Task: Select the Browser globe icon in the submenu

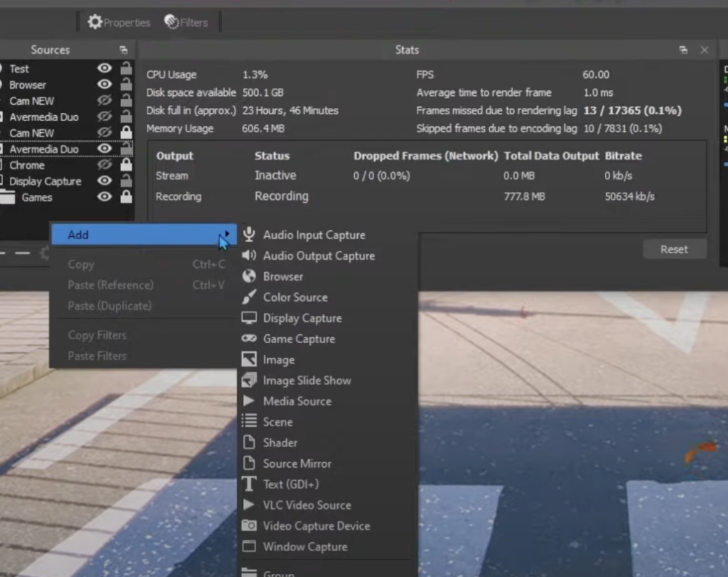Action: pos(248,277)
